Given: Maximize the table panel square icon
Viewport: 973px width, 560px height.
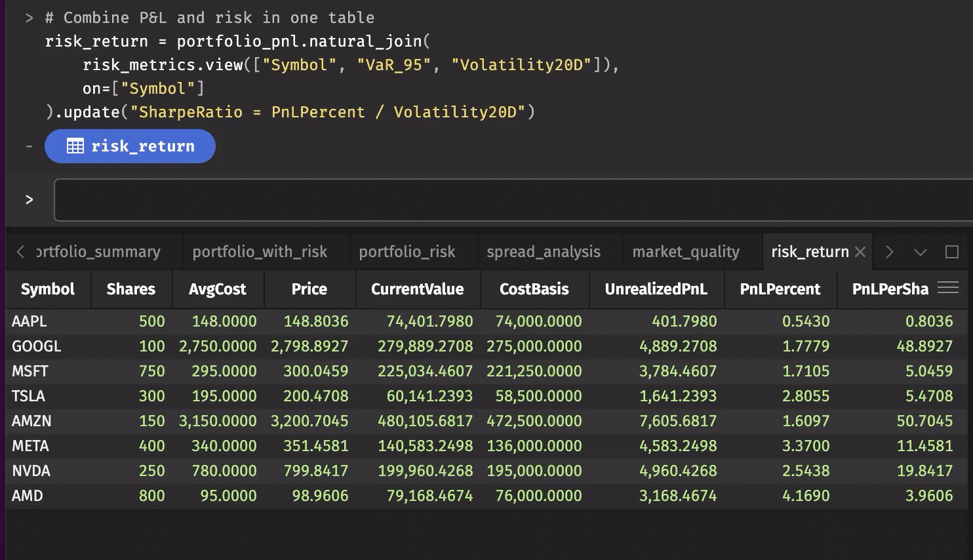Looking at the screenshot, I should point(952,252).
